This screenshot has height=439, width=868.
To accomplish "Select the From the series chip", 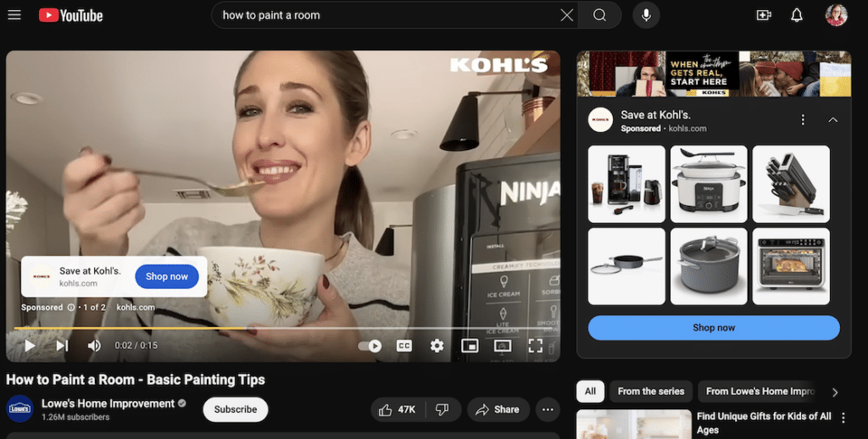I will 650,392.
